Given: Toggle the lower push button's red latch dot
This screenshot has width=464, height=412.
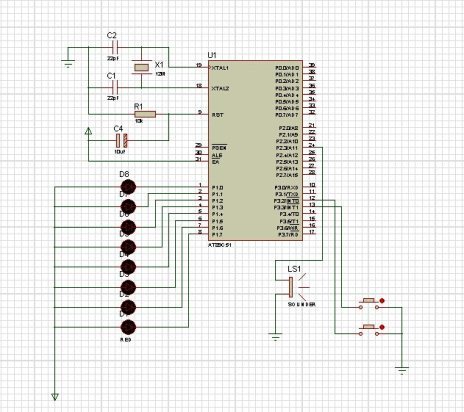Looking at the screenshot, I should pyautogui.click(x=382, y=327).
